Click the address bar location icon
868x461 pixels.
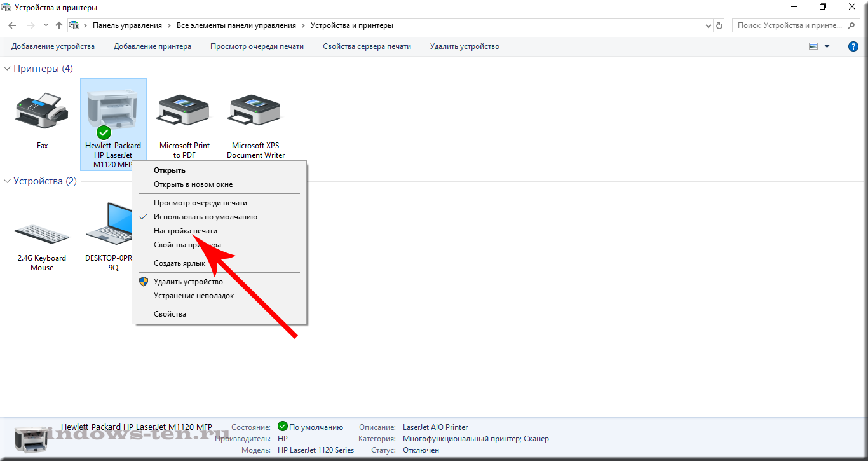pyautogui.click(x=74, y=25)
